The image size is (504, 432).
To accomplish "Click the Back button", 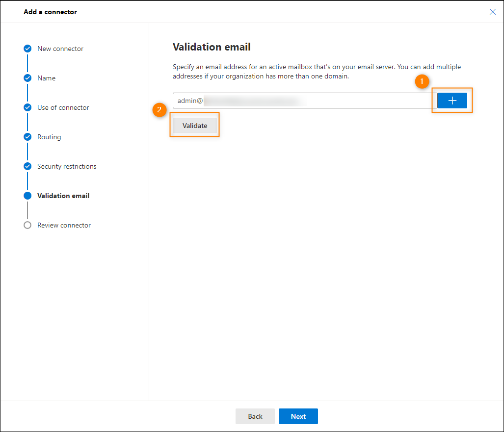I will click(x=255, y=416).
